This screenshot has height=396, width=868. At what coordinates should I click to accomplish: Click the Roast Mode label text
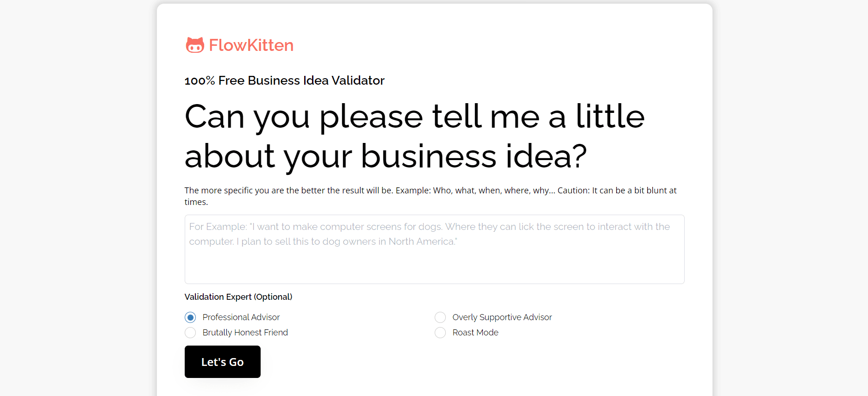point(475,333)
